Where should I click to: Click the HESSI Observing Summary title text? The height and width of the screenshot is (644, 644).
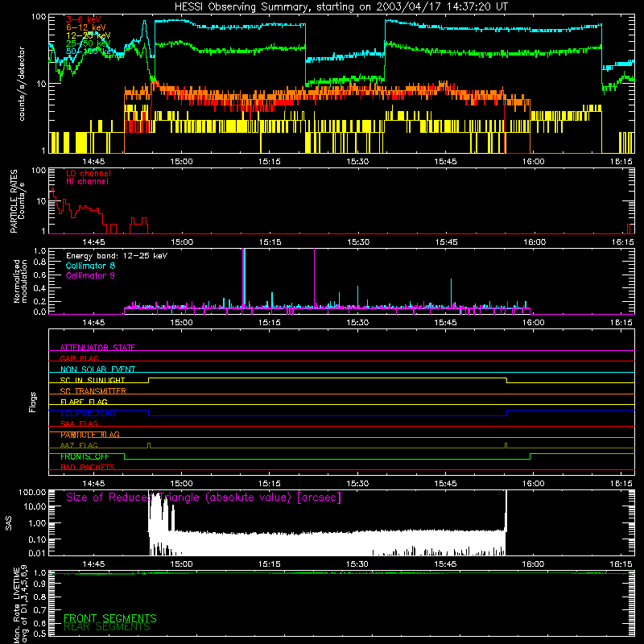(x=341, y=6)
